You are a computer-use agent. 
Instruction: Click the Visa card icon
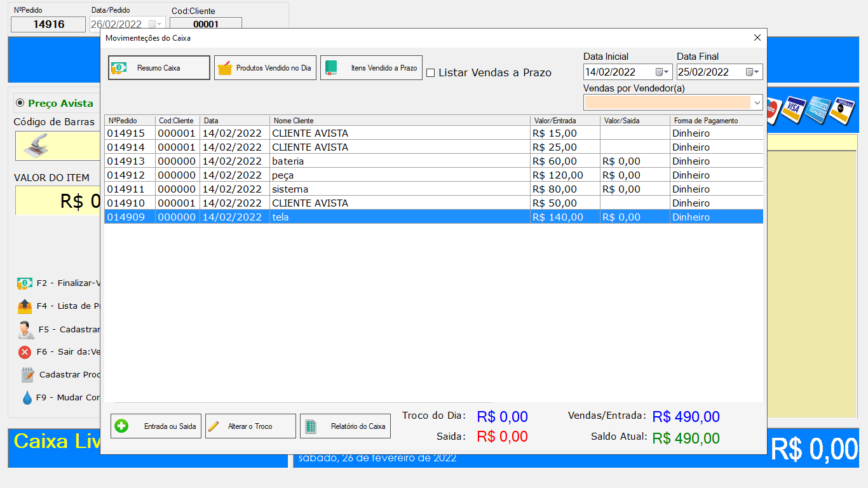[x=793, y=108]
